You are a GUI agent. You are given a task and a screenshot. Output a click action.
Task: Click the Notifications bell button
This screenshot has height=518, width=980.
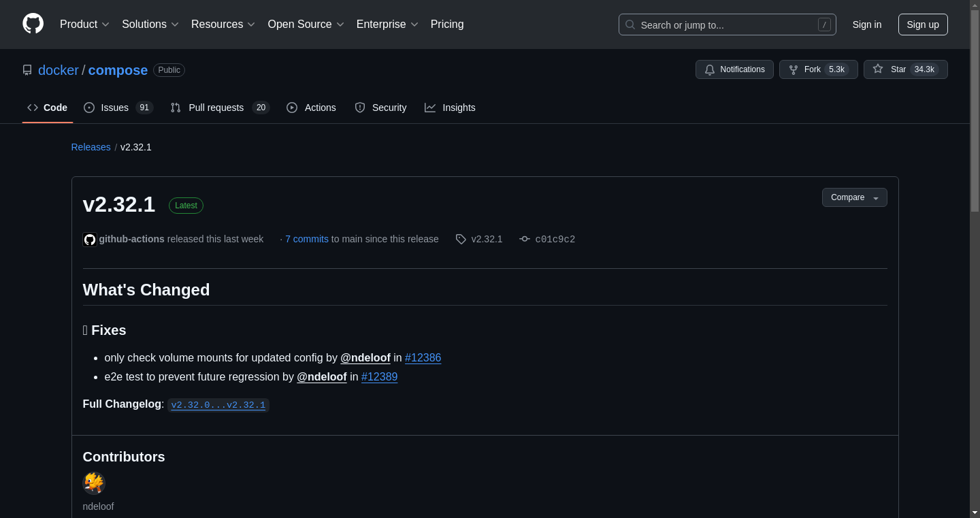(x=734, y=69)
